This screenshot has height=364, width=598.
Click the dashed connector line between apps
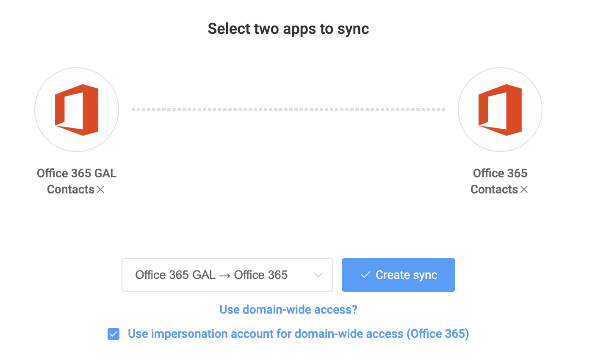click(x=288, y=109)
